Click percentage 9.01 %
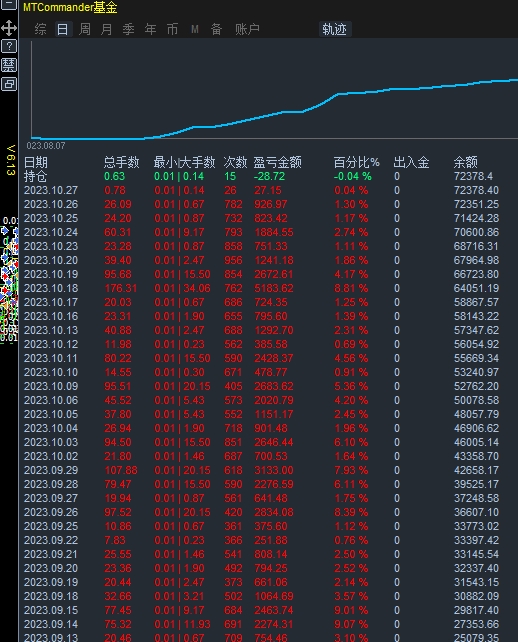This screenshot has width=518, height=642. 351,610
